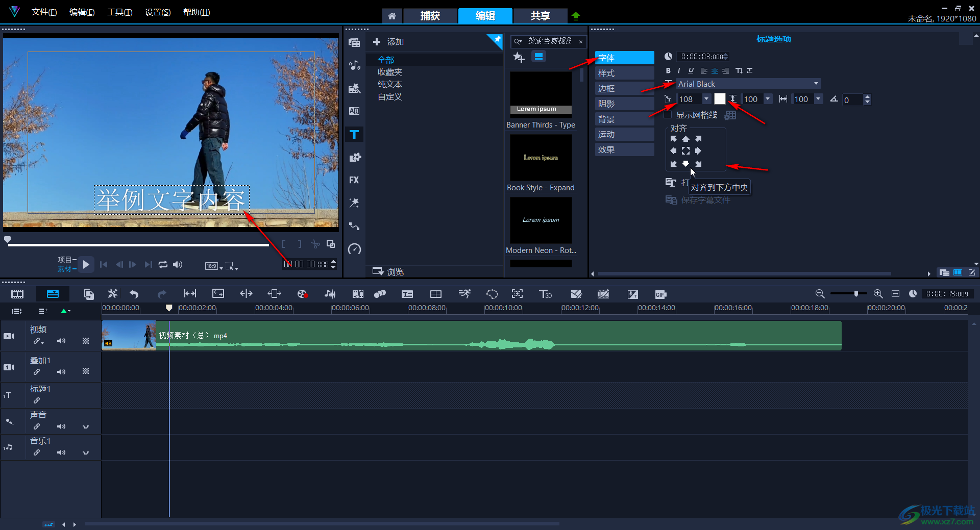Open the Shadow title options tab

pos(624,104)
